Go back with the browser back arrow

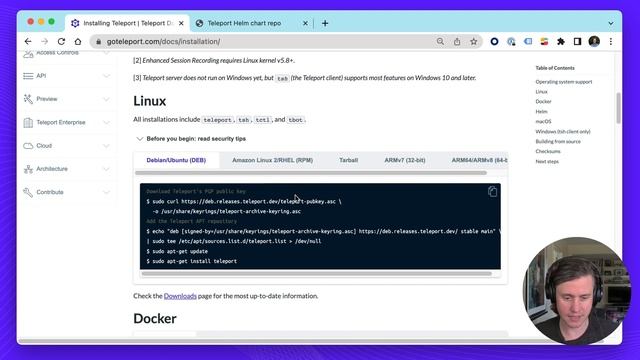(28, 41)
